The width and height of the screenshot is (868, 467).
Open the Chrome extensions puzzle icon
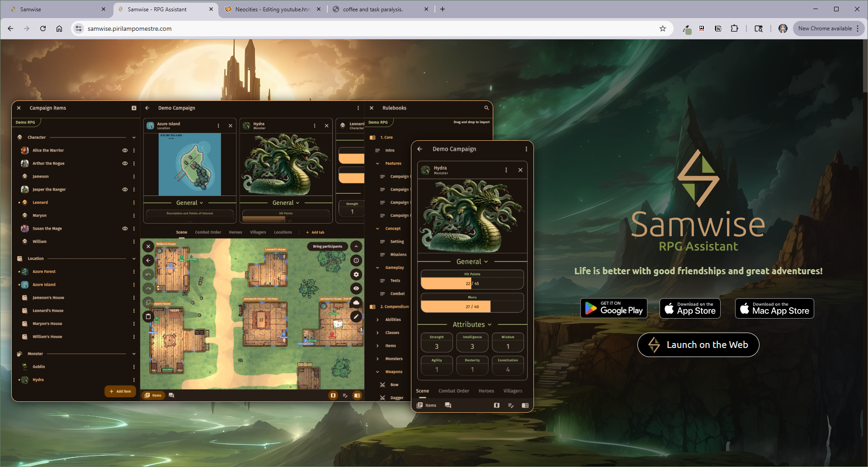coord(734,29)
